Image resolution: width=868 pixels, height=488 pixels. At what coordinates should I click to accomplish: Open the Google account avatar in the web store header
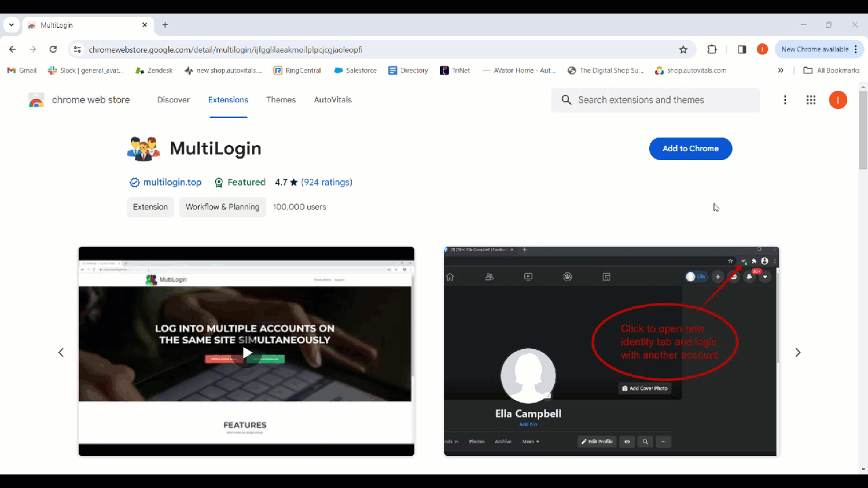[838, 100]
